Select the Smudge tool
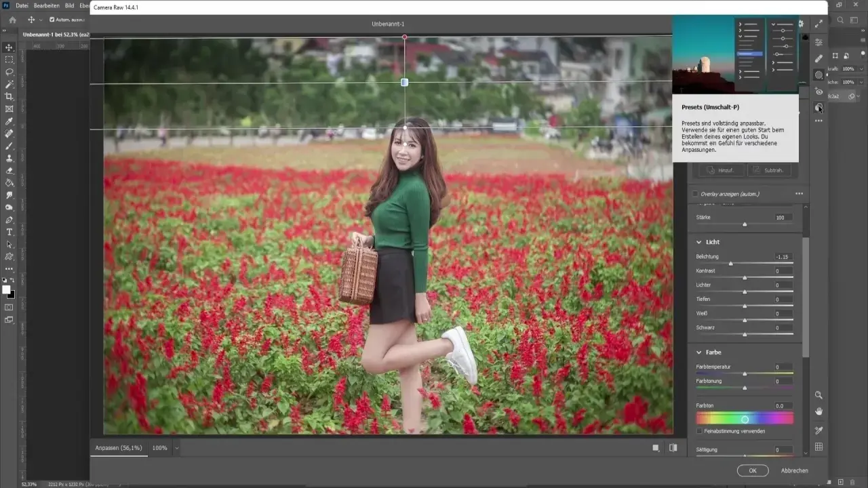 [9, 195]
